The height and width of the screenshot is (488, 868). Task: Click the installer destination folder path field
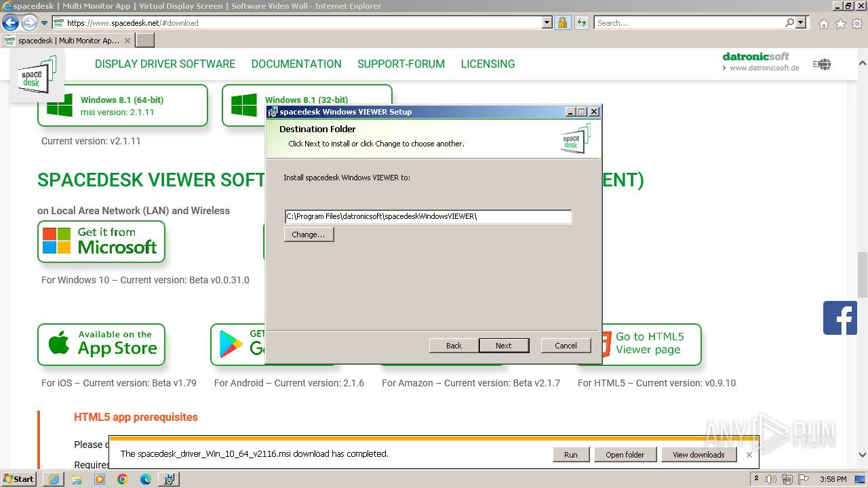428,216
